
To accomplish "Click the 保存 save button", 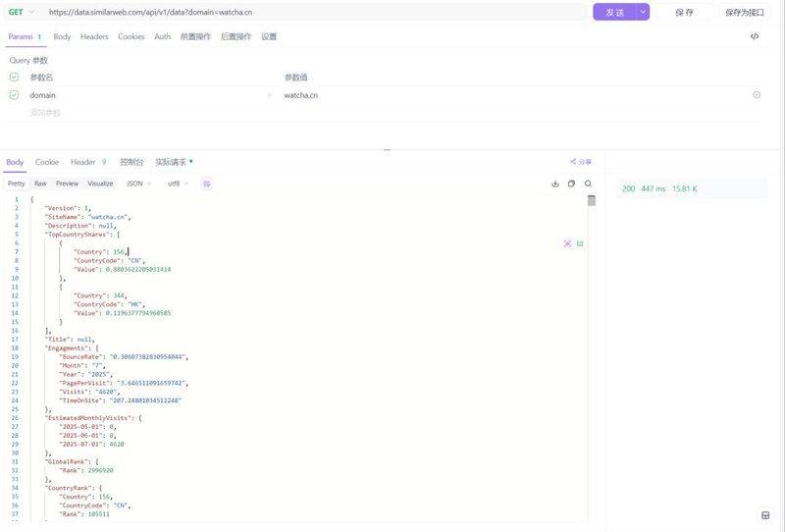I will pos(684,12).
